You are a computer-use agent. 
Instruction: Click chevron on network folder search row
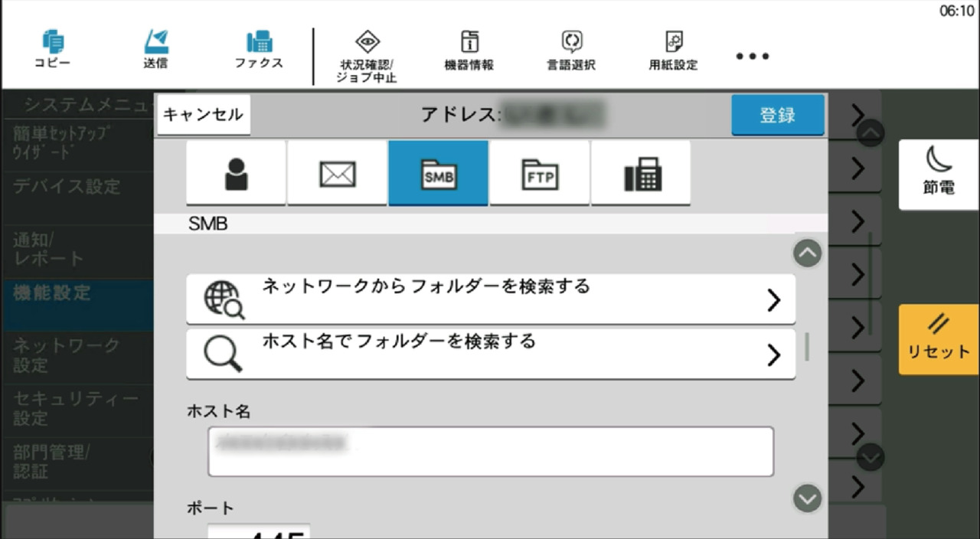pos(773,301)
